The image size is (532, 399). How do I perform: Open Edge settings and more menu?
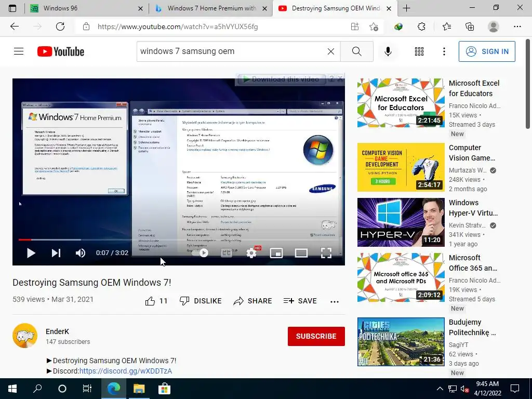(x=517, y=26)
